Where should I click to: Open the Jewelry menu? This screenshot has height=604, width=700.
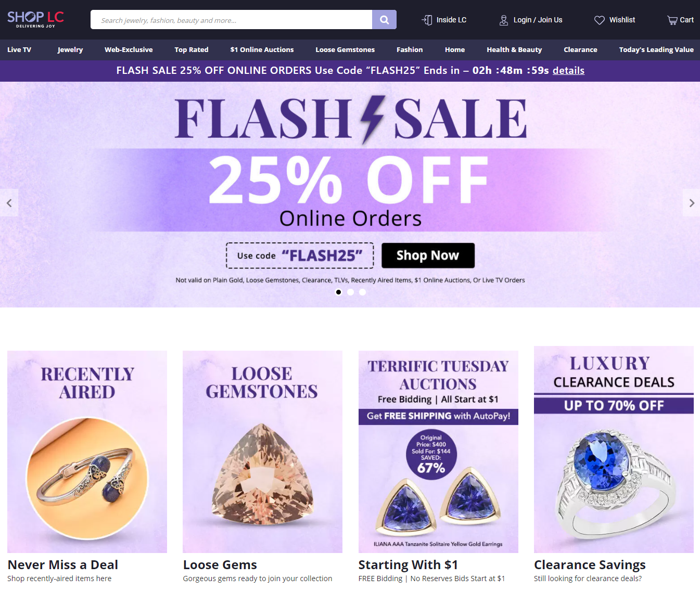click(x=70, y=49)
